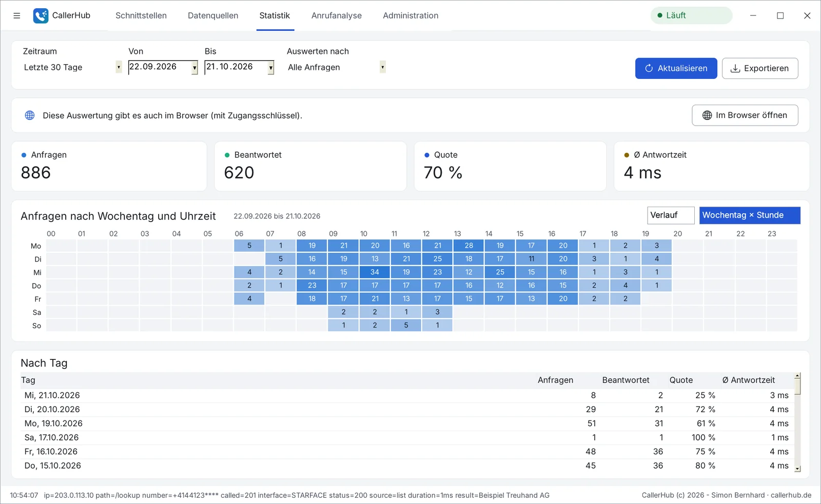Select the row Sa, 17.10.2026
The height and width of the screenshot is (504, 821).
coord(407,437)
